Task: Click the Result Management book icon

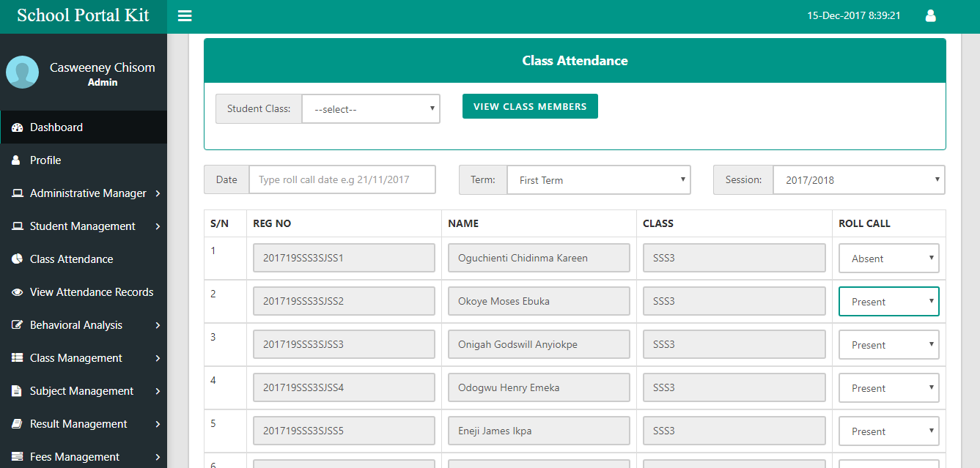Action: pyautogui.click(x=18, y=424)
